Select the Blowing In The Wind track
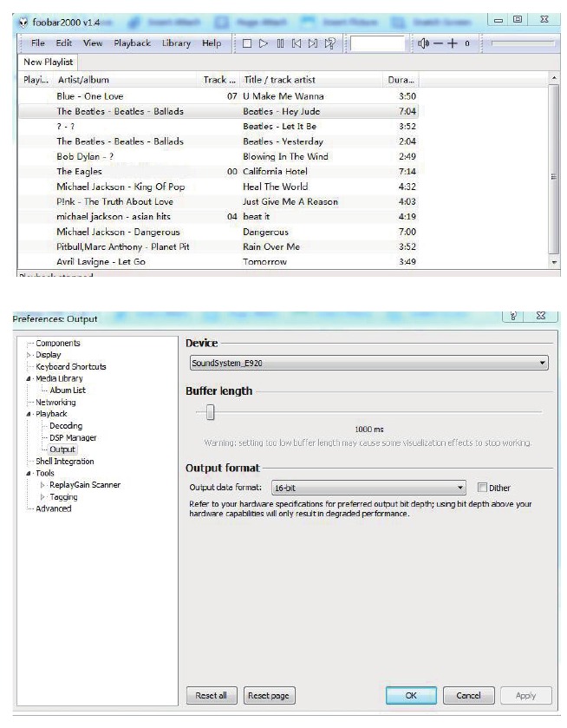567x728 pixels. pyautogui.click(x=218, y=156)
